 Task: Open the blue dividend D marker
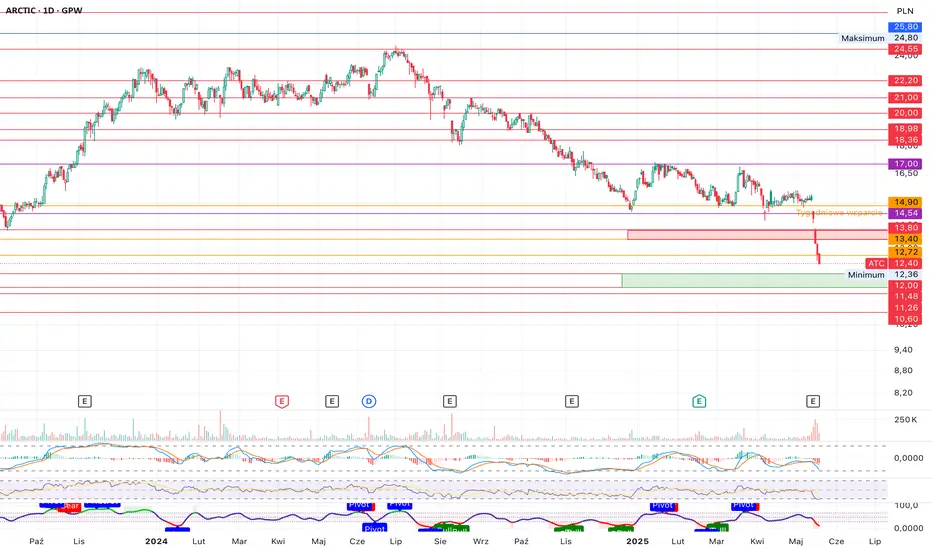point(369,401)
